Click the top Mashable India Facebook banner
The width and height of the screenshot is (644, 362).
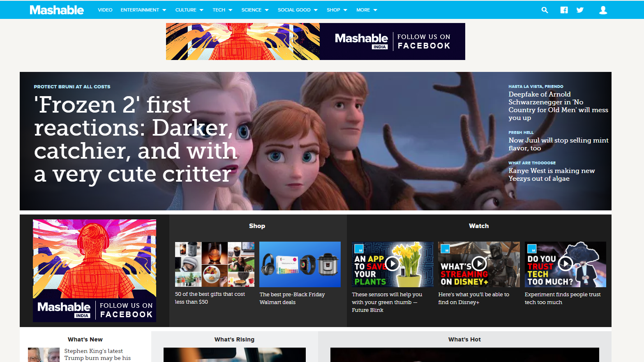[x=315, y=42]
